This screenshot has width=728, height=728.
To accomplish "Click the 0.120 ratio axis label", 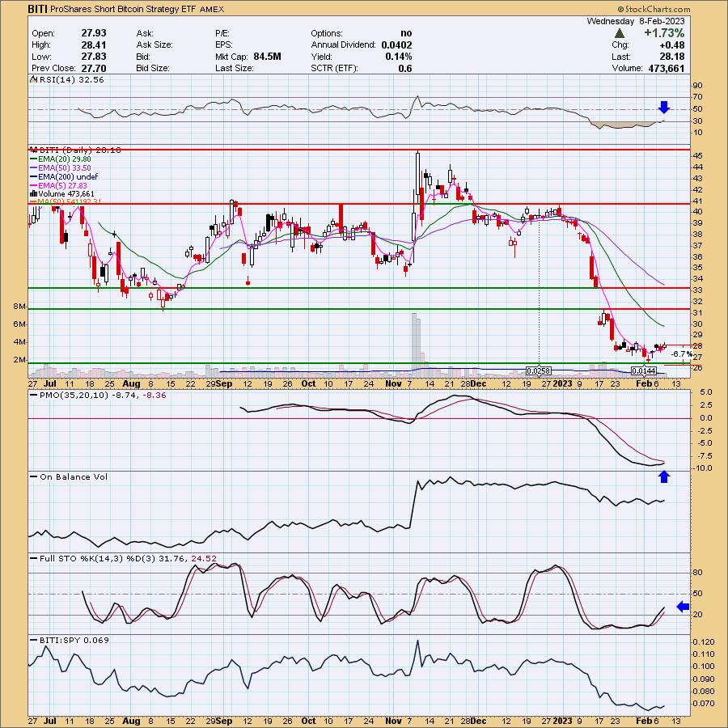I will coord(704,641).
